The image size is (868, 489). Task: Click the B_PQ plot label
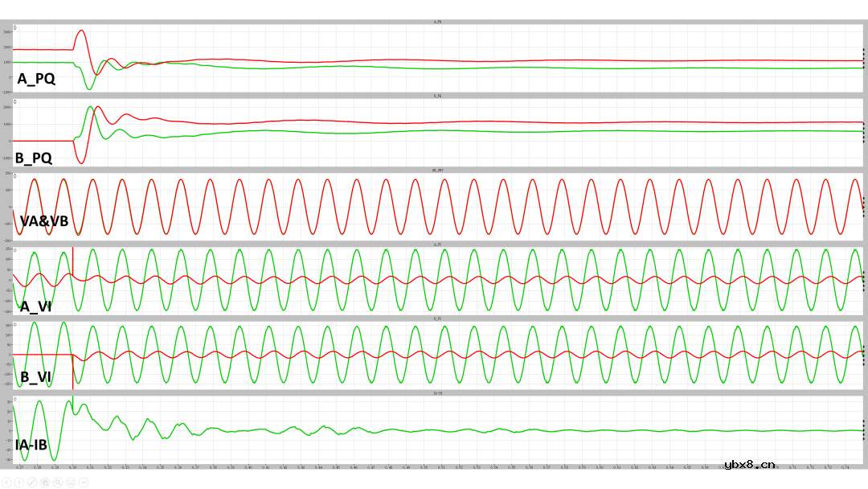[35, 158]
